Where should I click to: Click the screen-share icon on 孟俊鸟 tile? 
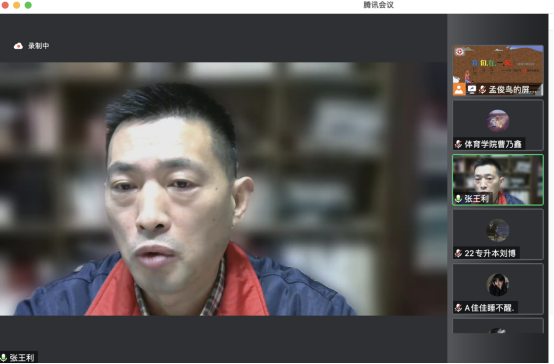472,90
